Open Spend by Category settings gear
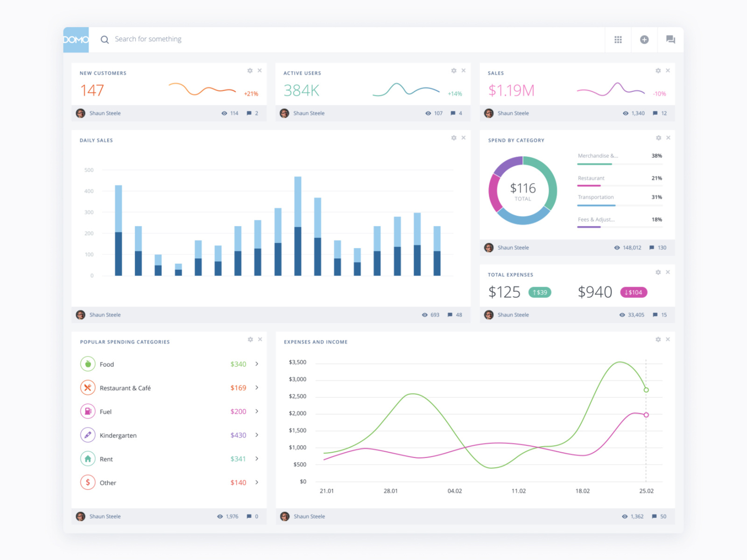Screen dimensions: 747x560 click(658, 138)
